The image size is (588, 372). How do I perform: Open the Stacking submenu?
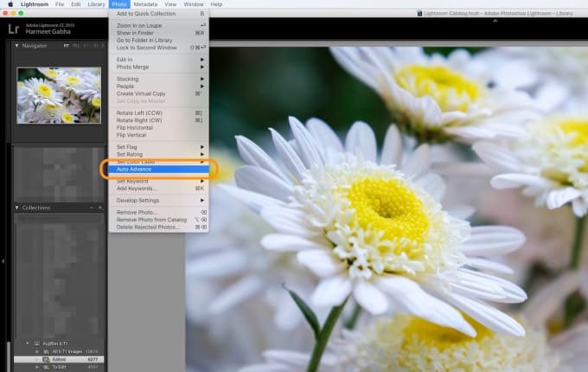coord(158,79)
